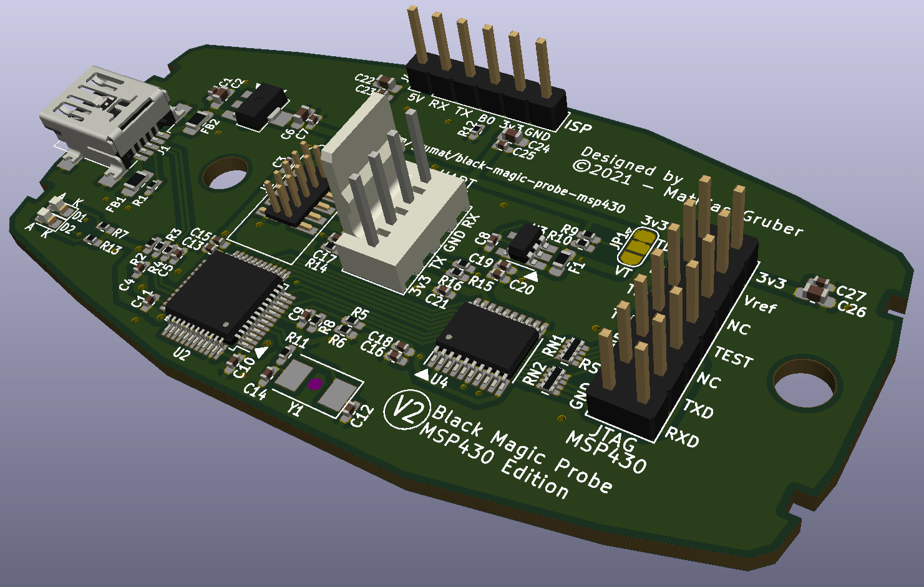This screenshot has height=587, width=924.
Task: Click the "C12" capacitor label
Action: coord(362,415)
